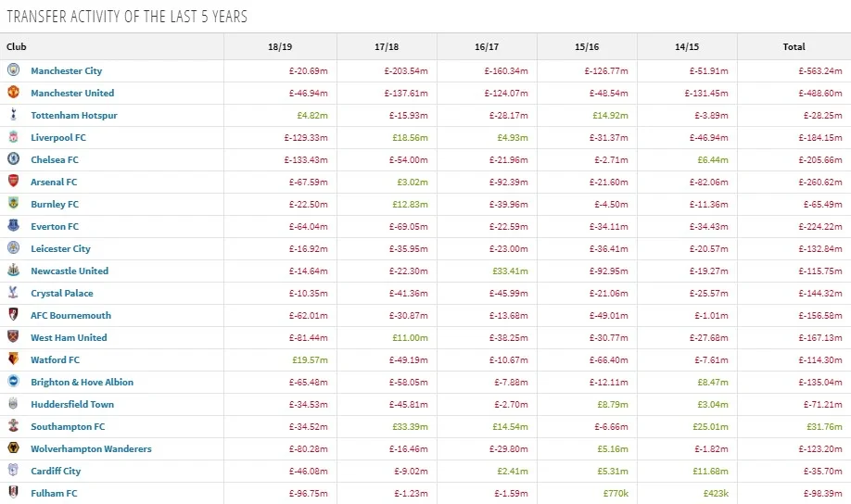Open the AFC Bournemouth club link
Image resolution: width=851 pixels, height=504 pixels.
coord(70,316)
